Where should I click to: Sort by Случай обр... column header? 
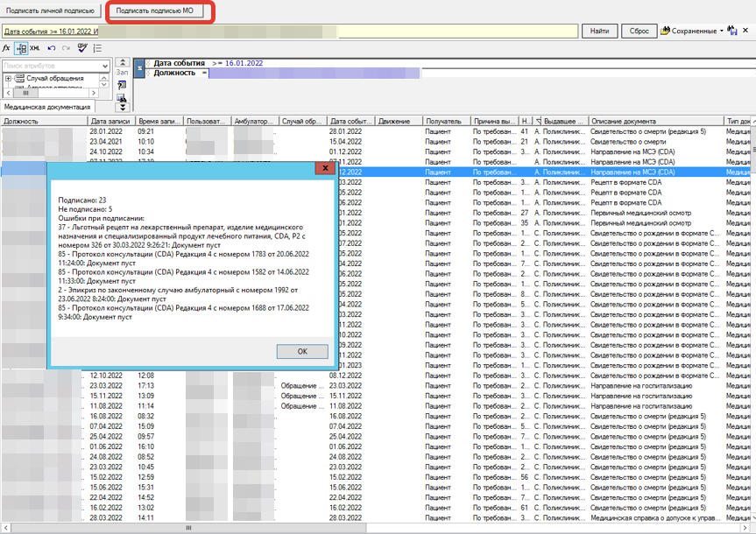[x=303, y=122]
